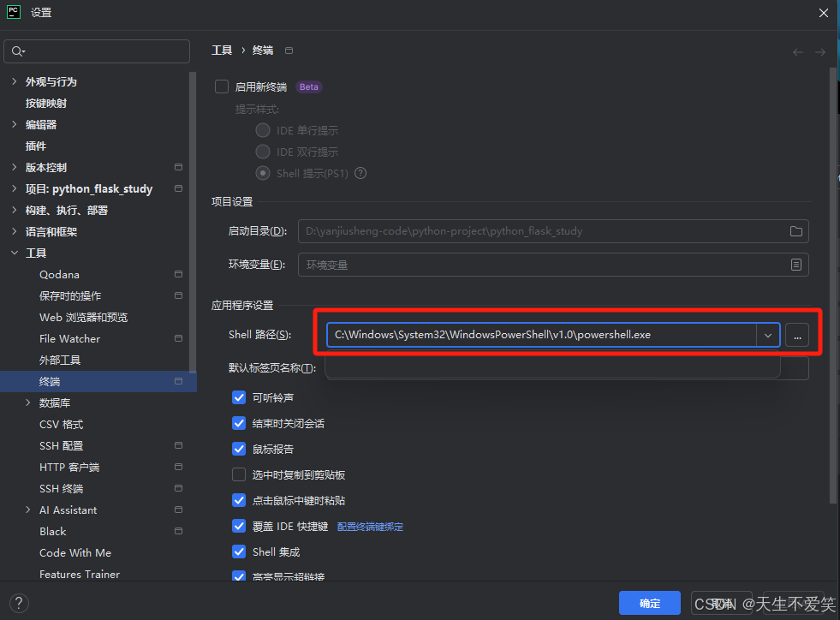Select the IDE 单行提示 radio button
This screenshot has width=840, height=620.
[263, 130]
